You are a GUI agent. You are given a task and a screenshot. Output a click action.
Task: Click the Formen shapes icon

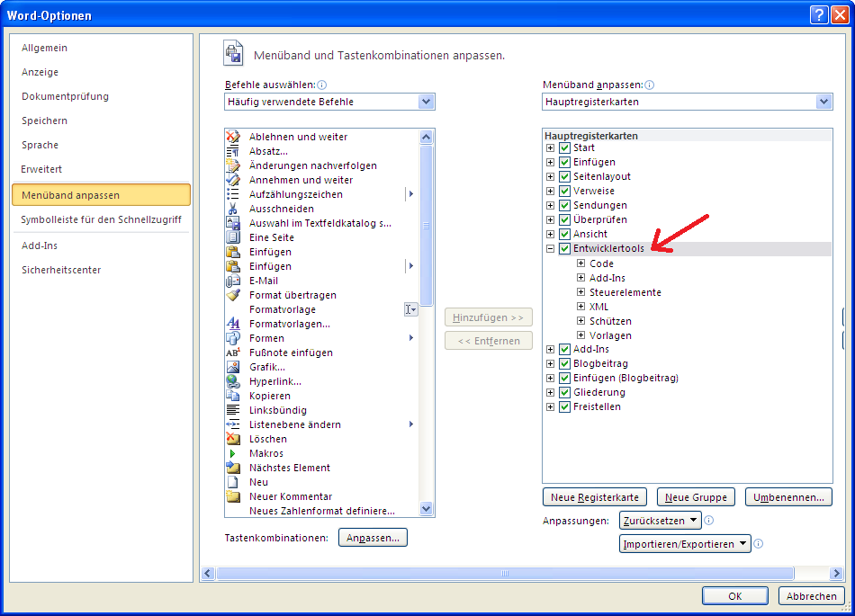[233, 338]
